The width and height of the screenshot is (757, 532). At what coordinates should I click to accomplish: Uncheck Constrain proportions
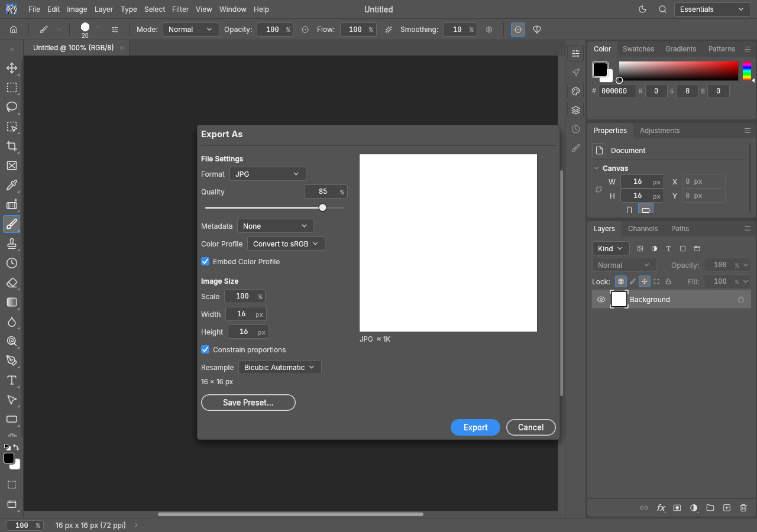click(x=205, y=349)
